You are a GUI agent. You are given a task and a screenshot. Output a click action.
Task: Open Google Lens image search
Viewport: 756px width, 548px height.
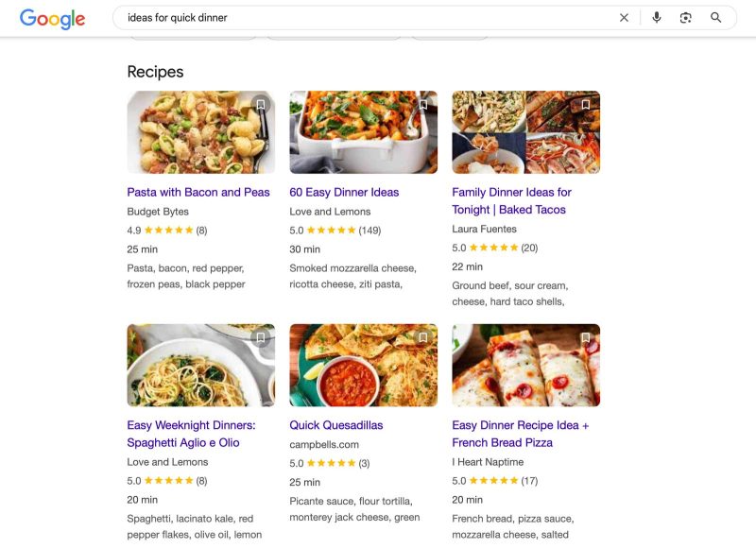tap(687, 17)
